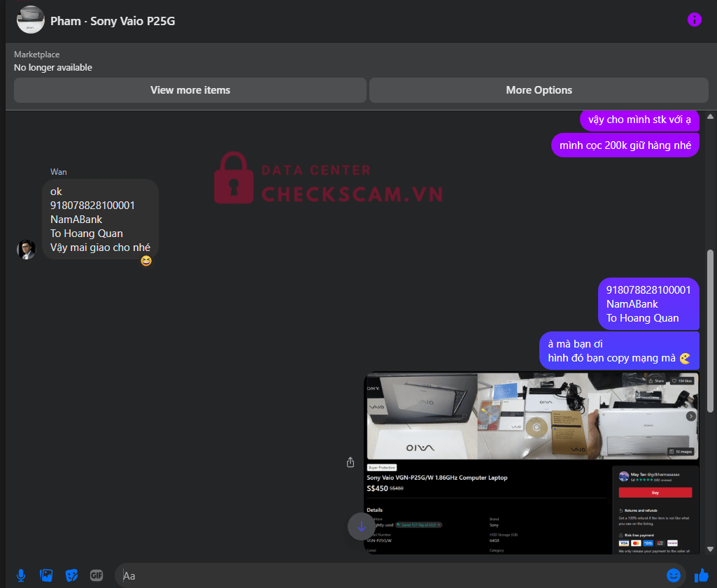Viewport: 717px width, 588px height.
Task: Click the chat vertical scrollbar thumb
Action: (x=710, y=331)
